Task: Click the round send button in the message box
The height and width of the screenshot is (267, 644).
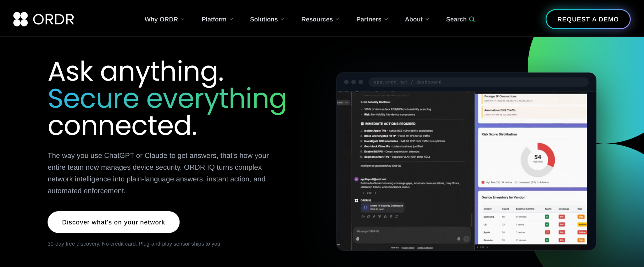Action: point(466,239)
